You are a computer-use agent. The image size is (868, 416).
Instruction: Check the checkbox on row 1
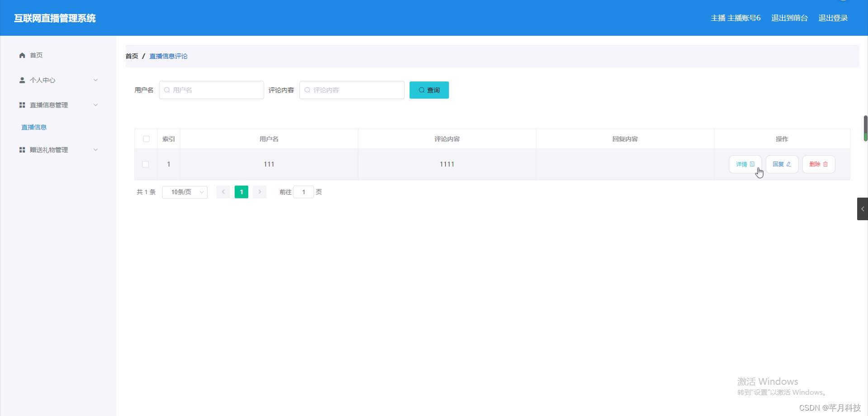146,164
